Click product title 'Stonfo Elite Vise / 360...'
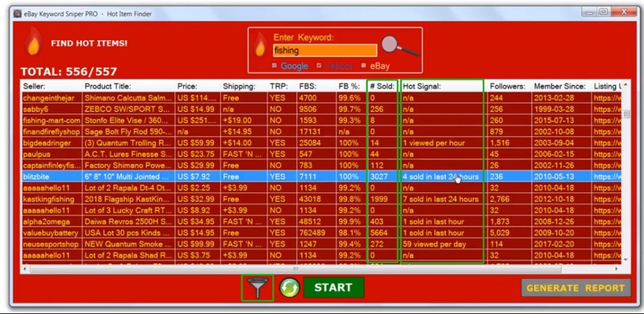644x314 pixels. (126, 121)
